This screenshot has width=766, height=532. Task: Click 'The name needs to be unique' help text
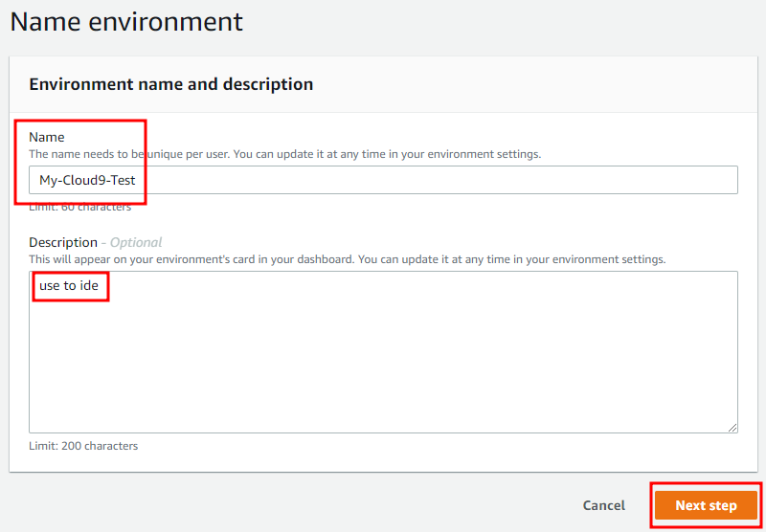[x=284, y=154]
